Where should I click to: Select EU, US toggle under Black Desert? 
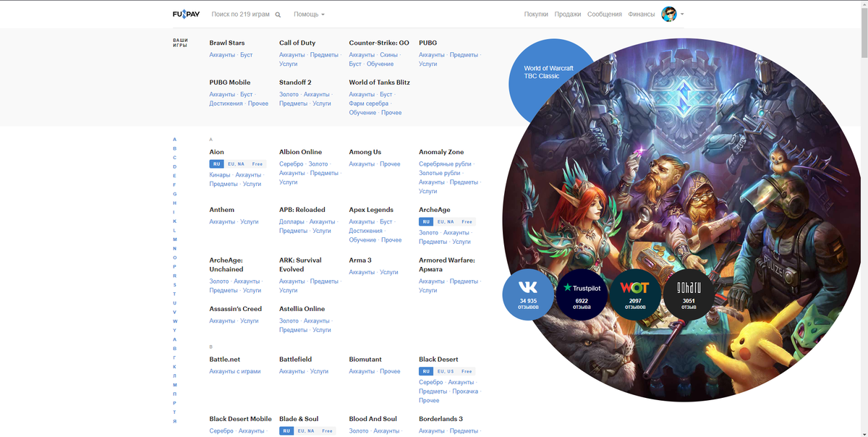tap(446, 372)
